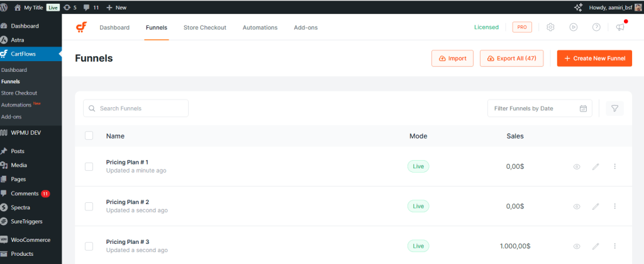Preview Pricing Plan # 1 with eye icon

click(577, 166)
